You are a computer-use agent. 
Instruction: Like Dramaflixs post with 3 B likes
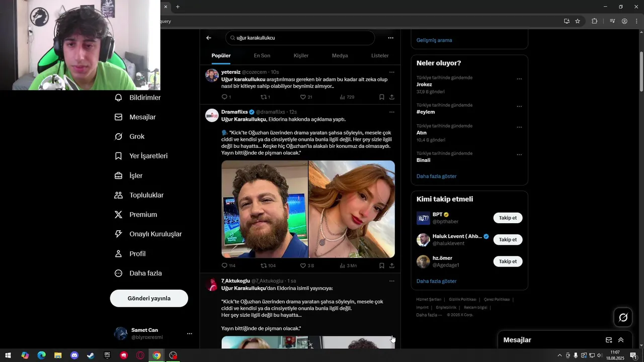click(x=307, y=265)
